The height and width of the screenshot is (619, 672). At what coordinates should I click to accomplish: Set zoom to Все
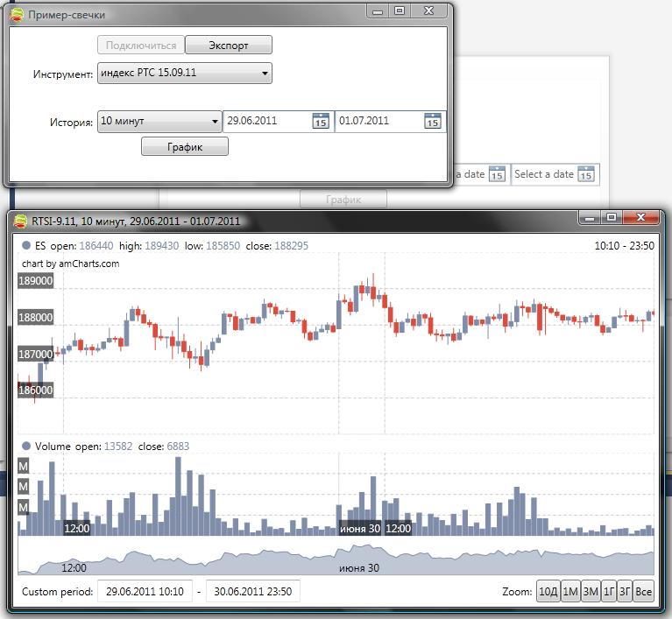644,592
